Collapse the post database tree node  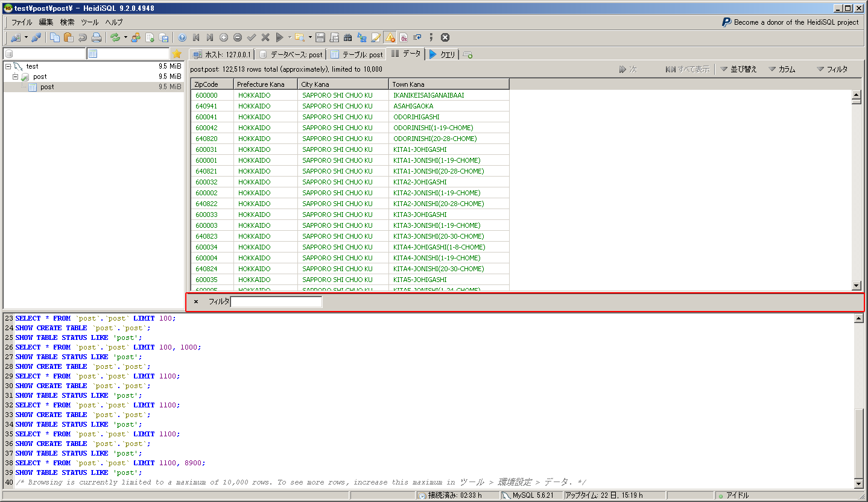coord(16,77)
